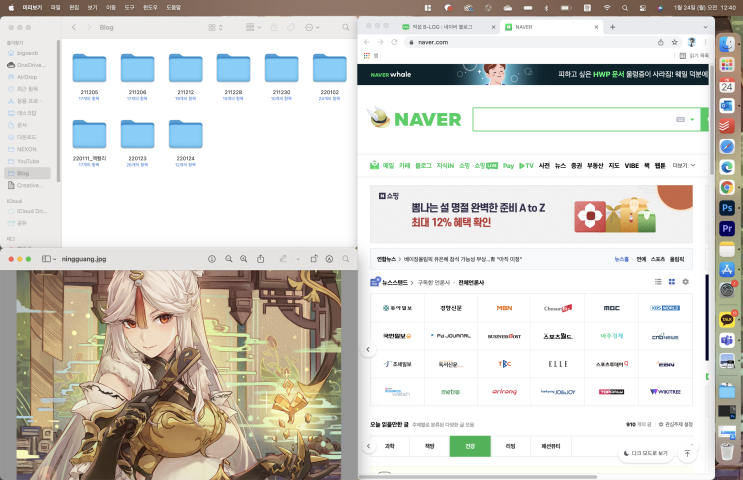Open the App Store from the Dock
The image size is (743, 480).
[x=727, y=269]
